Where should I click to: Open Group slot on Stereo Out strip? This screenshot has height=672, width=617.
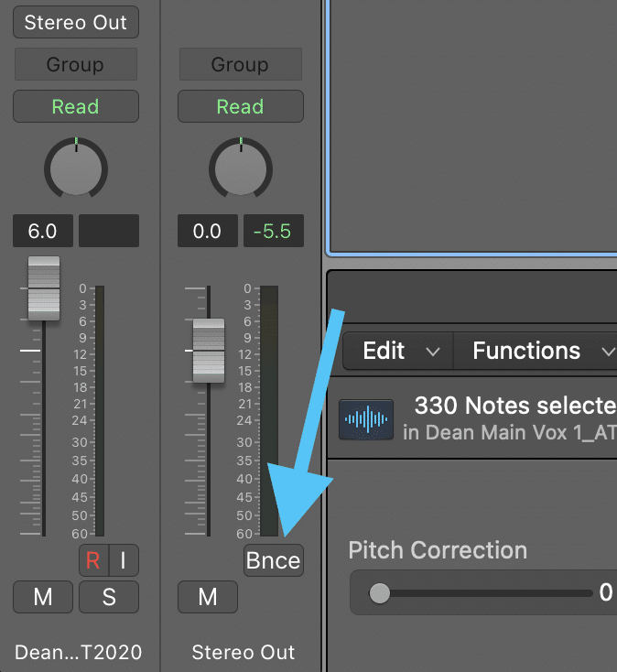[241, 64]
